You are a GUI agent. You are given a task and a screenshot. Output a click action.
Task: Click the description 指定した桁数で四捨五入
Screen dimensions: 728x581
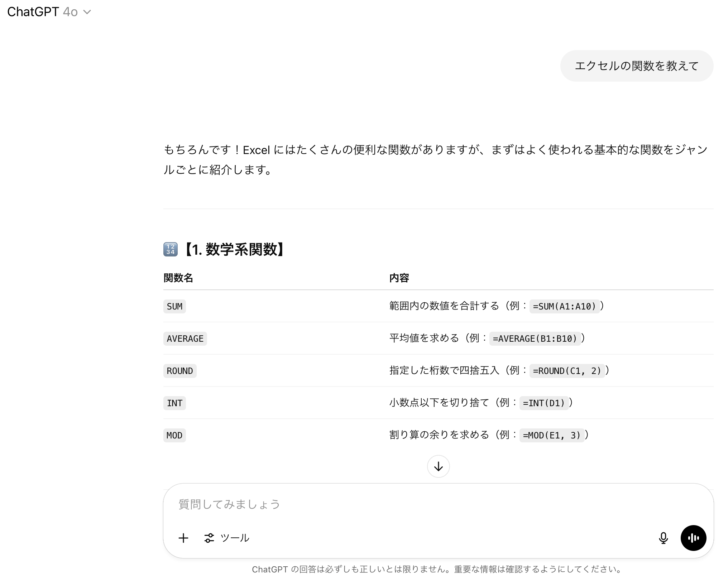click(444, 370)
